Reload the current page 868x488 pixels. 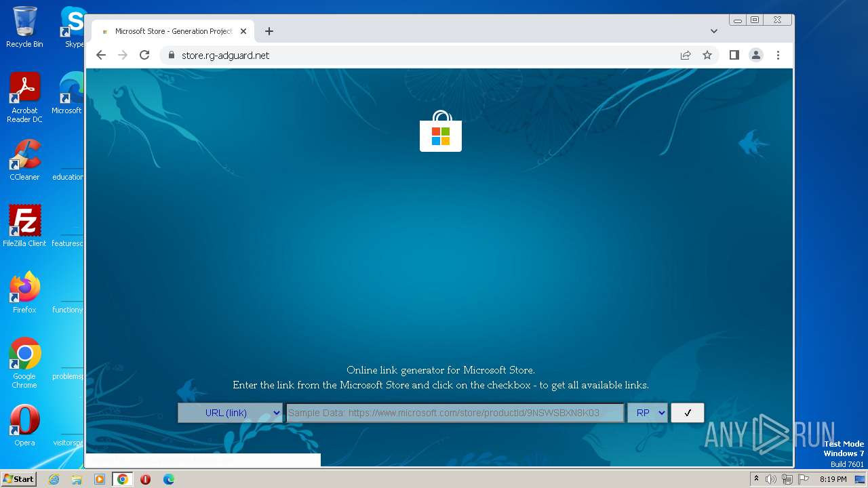pos(144,55)
